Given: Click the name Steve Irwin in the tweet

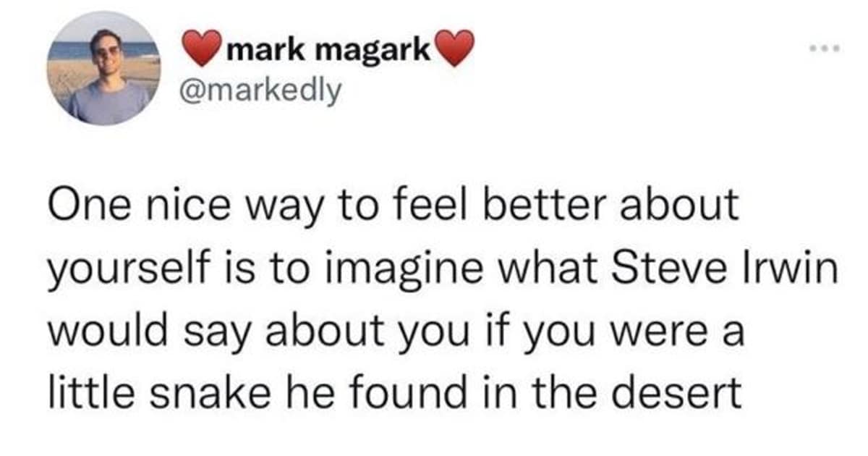Looking at the screenshot, I should tap(725, 269).
